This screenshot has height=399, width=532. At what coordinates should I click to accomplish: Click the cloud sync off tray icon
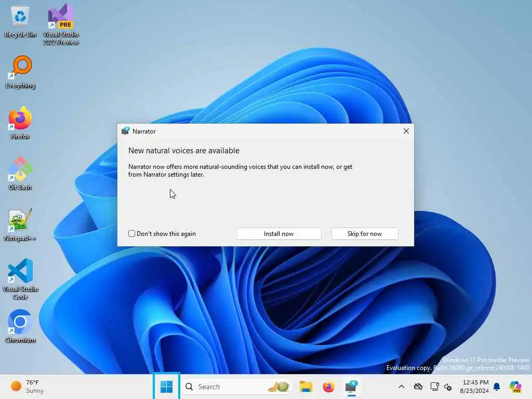tap(418, 387)
